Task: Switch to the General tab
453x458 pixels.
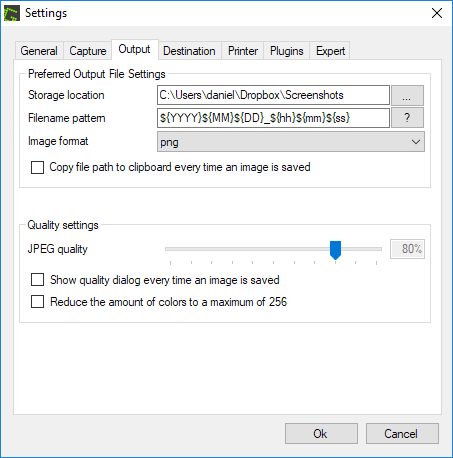Action: 39,51
